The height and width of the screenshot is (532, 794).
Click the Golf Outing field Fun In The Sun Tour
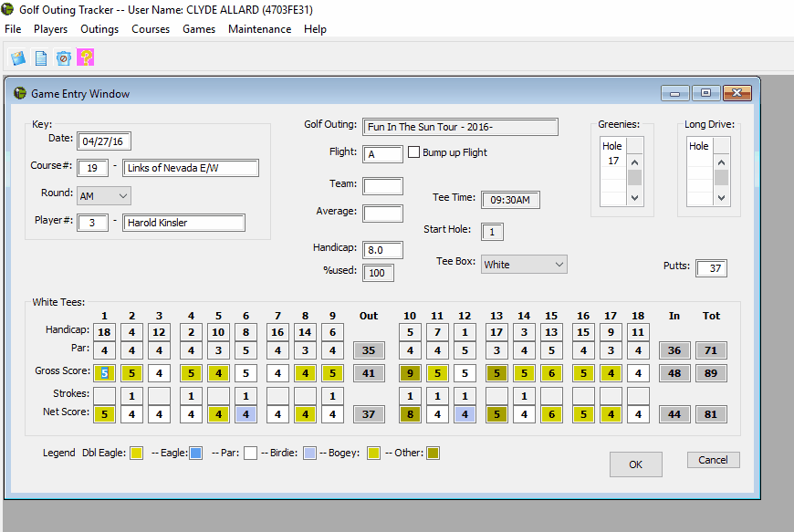pyautogui.click(x=460, y=127)
